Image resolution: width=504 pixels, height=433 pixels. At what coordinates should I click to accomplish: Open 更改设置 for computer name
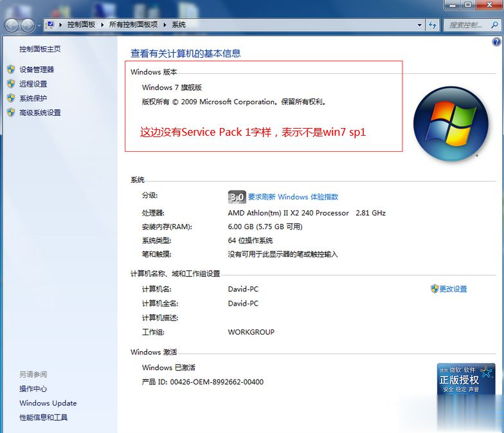point(453,289)
